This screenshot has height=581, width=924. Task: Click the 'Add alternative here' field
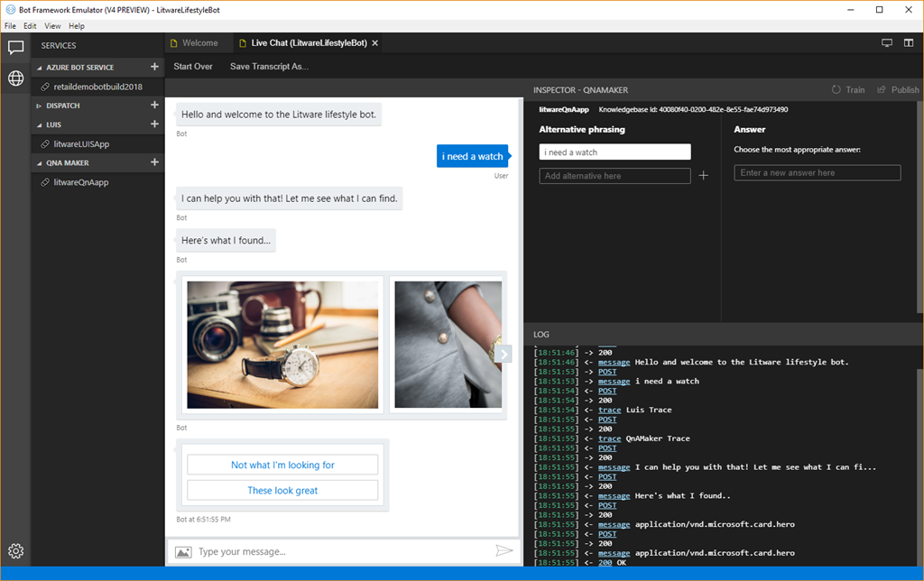(614, 176)
